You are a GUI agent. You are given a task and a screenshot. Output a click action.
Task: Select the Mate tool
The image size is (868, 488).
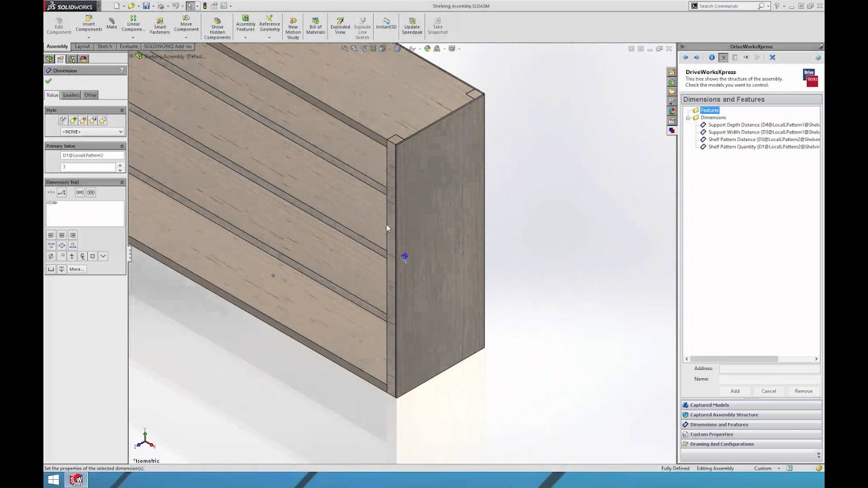tap(111, 23)
